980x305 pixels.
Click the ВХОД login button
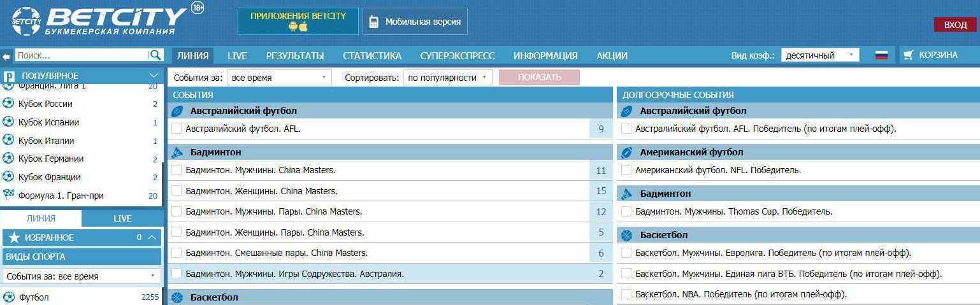[x=955, y=25]
